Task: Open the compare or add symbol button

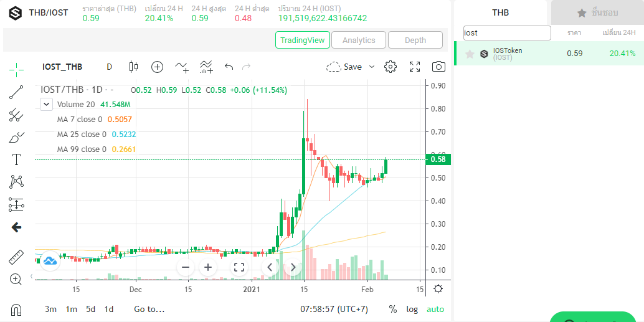Action: pos(158,67)
